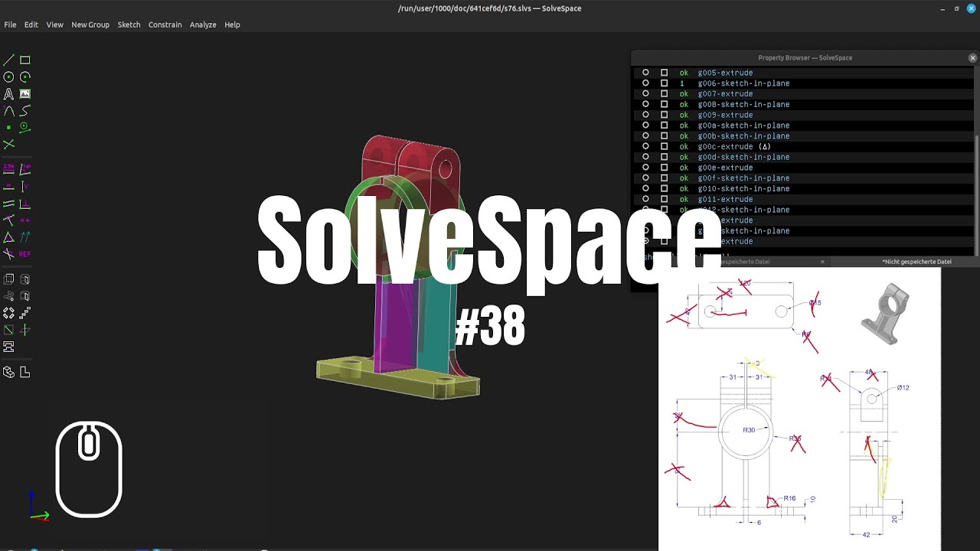Open g00a-sketch-in-plane group link

(x=743, y=126)
